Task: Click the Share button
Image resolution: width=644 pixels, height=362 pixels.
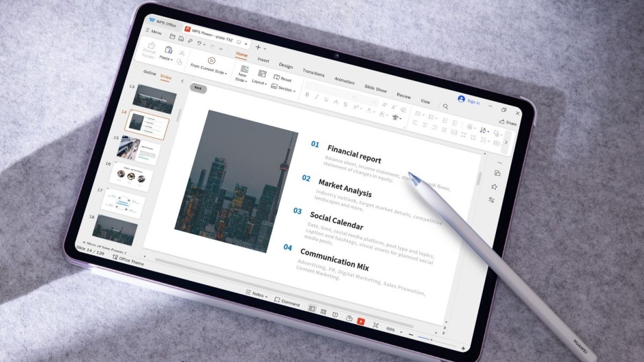Action: click(x=507, y=123)
